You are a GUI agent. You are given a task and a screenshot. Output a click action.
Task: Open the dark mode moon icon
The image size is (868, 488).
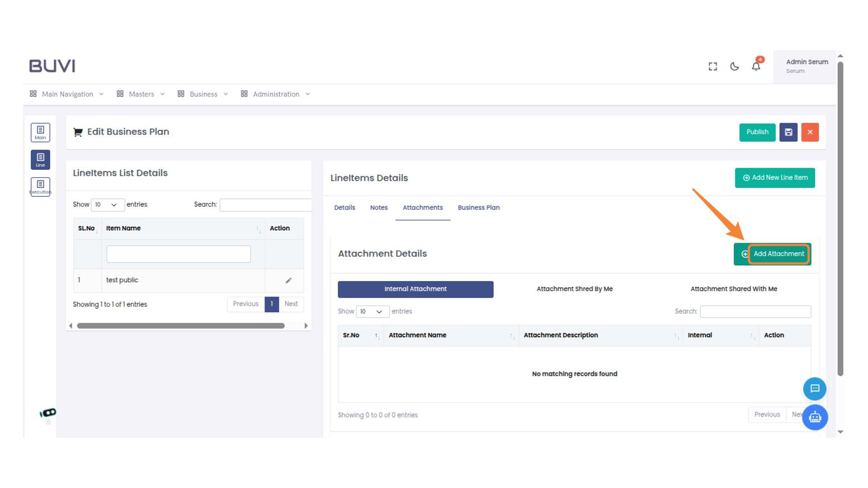coord(734,66)
